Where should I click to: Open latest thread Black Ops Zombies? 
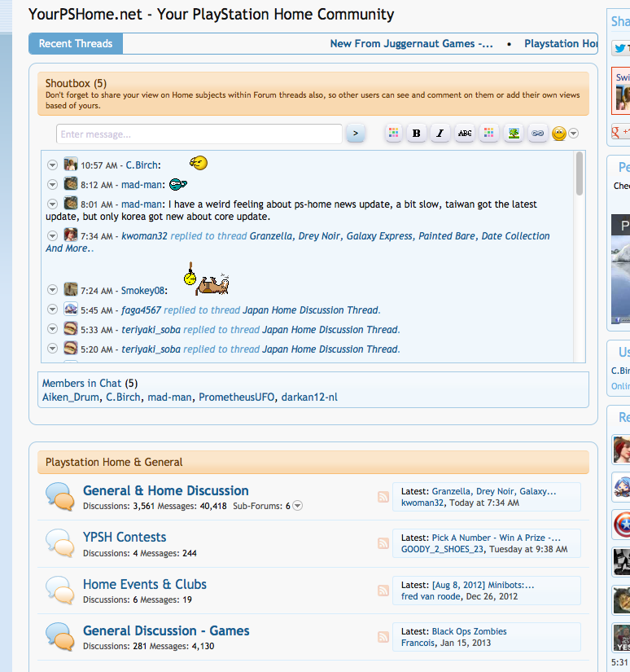(x=469, y=632)
